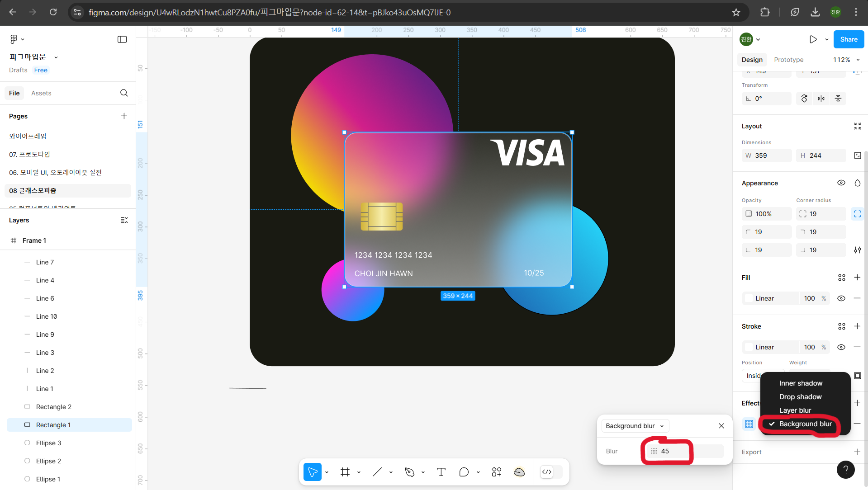Screen dimensions: 868x490
Task: Click the constrain proportions icon
Action: (x=858, y=155)
